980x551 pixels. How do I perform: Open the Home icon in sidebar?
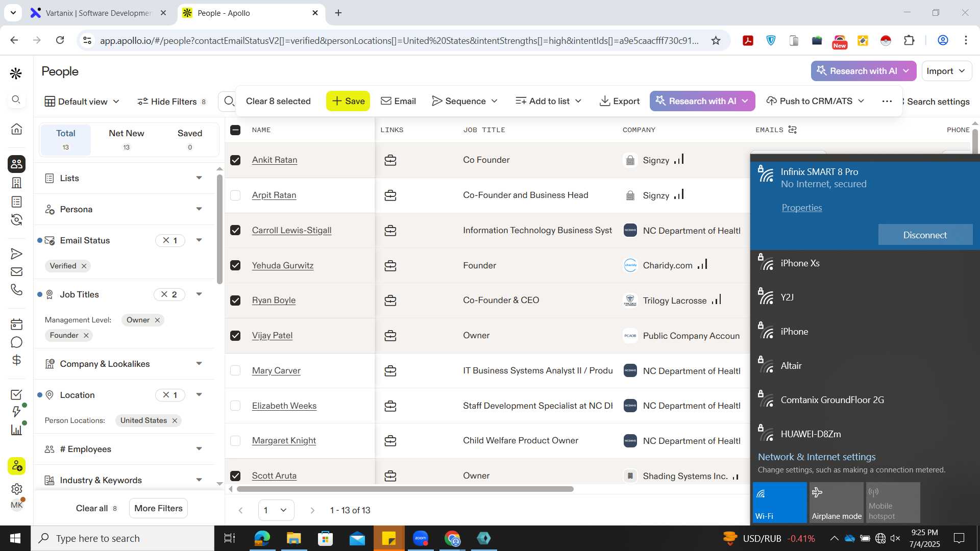tap(16, 129)
